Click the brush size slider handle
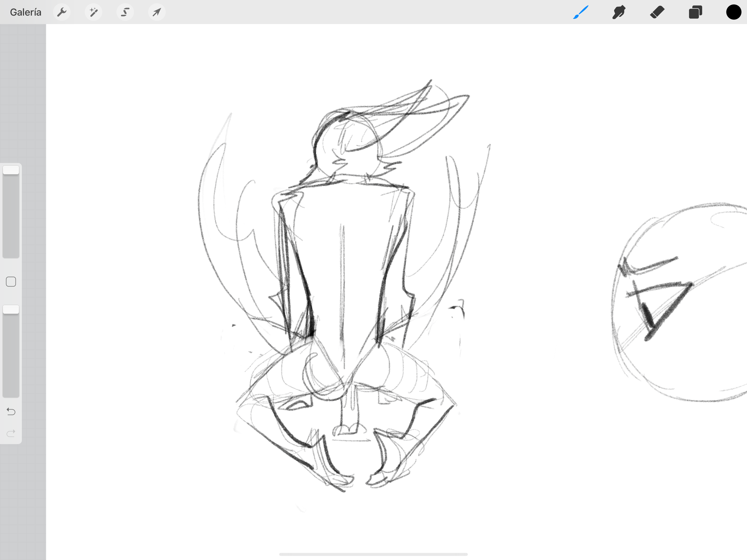 point(11,170)
